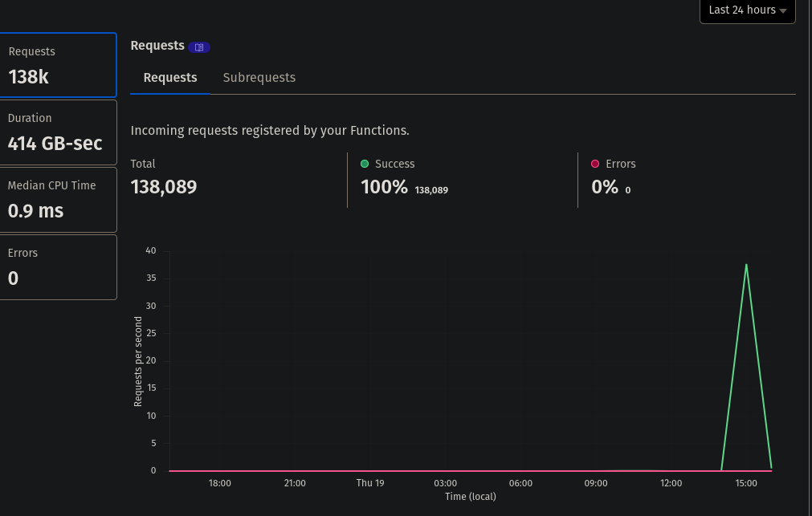Image resolution: width=812 pixels, height=516 pixels.
Task: Click the Errors 0% statistic
Action: coord(605,186)
